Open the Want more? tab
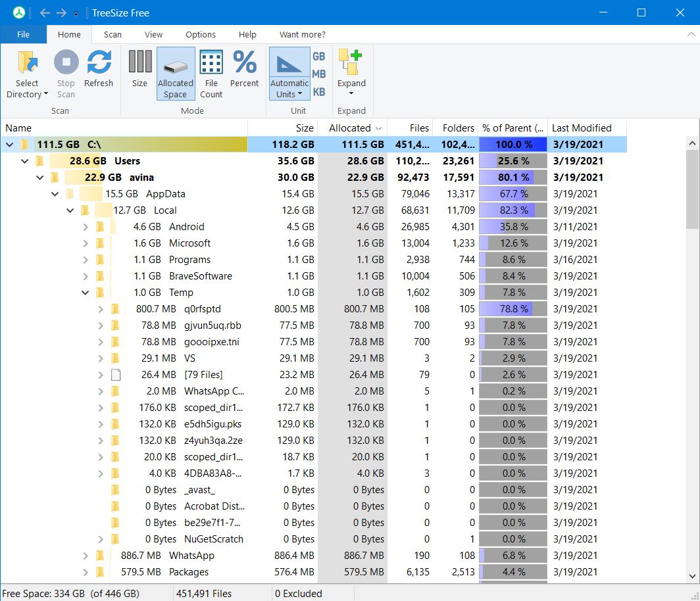700x601 pixels. [302, 34]
